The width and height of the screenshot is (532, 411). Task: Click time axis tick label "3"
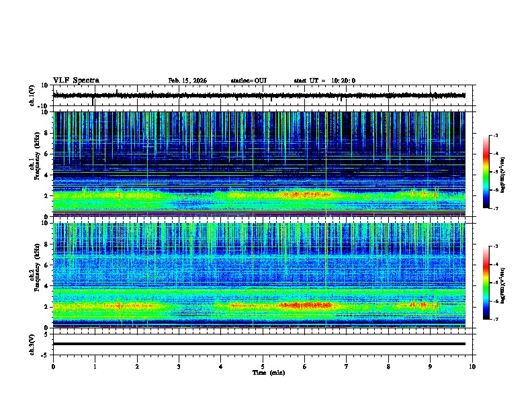pos(179,367)
